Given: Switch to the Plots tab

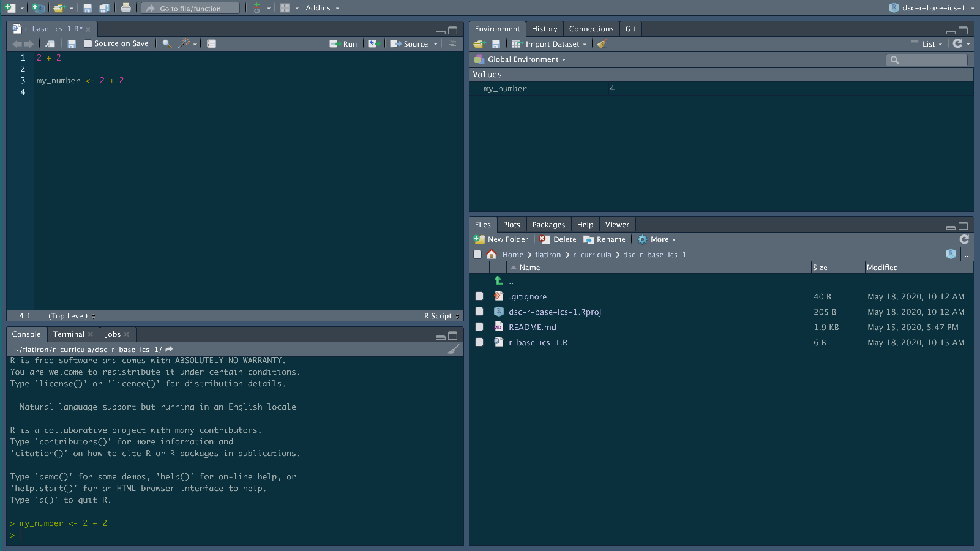Looking at the screenshot, I should point(511,225).
